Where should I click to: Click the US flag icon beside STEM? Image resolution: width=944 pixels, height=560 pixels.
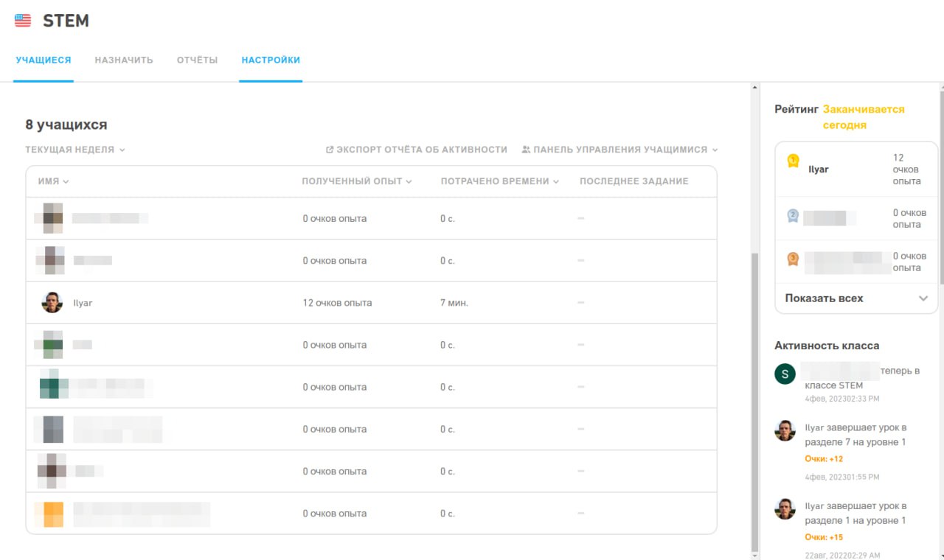23,21
